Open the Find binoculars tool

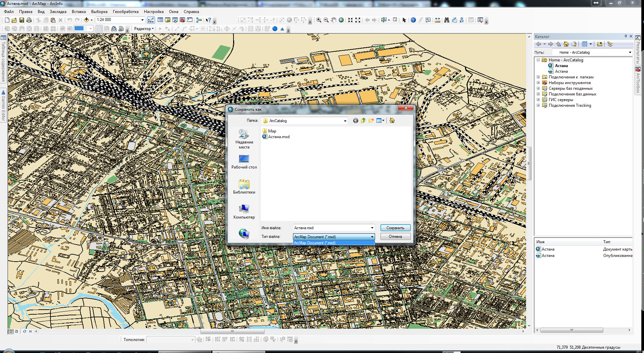[x=447, y=20]
